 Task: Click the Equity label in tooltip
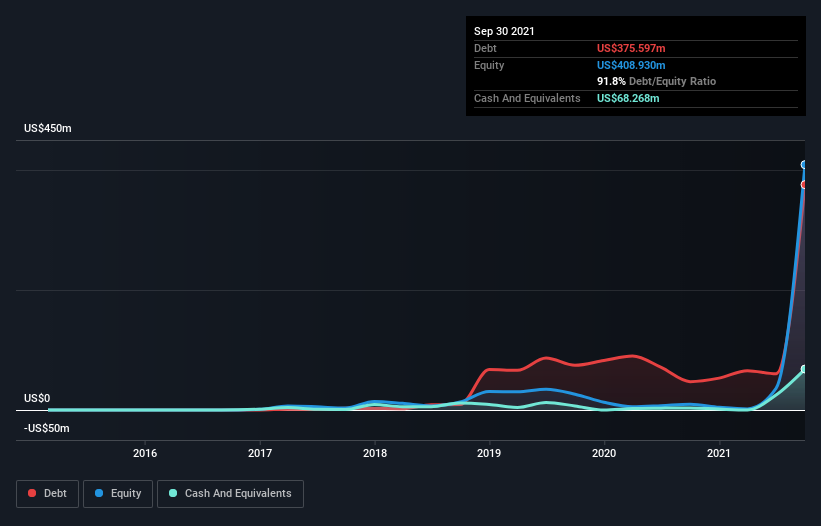pos(489,65)
